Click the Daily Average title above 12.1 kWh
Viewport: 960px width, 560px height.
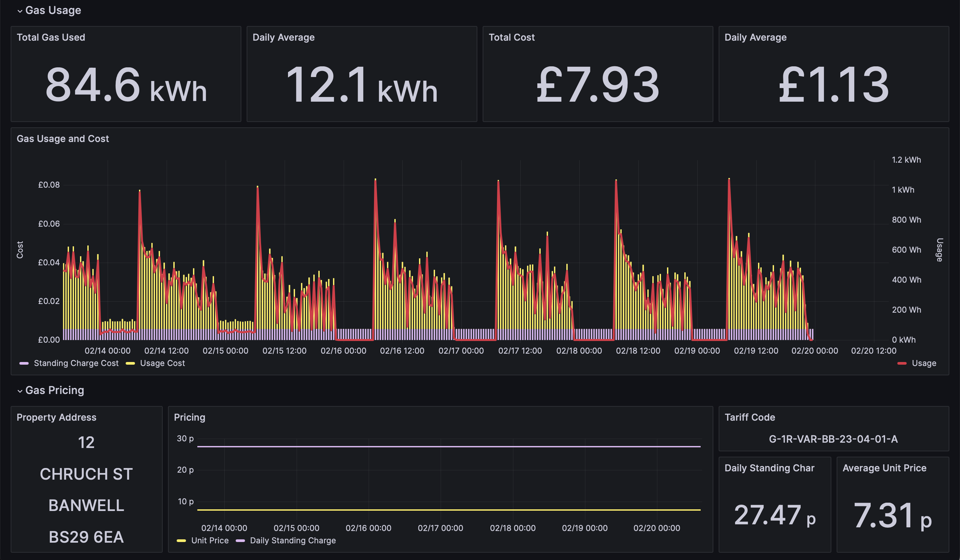point(283,37)
